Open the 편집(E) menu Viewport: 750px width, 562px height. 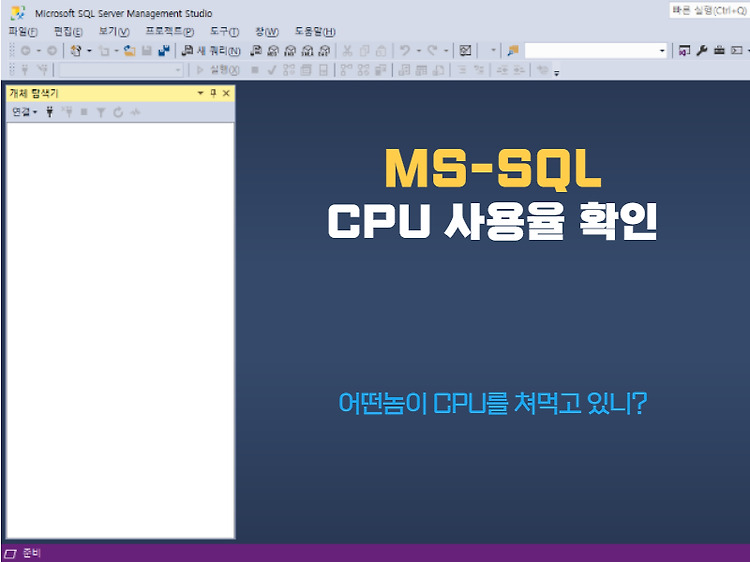[x=68, y=32]
